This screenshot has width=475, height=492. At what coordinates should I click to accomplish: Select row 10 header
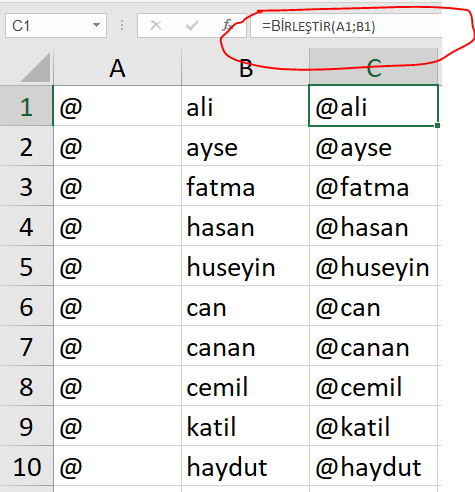click(26, 466)
